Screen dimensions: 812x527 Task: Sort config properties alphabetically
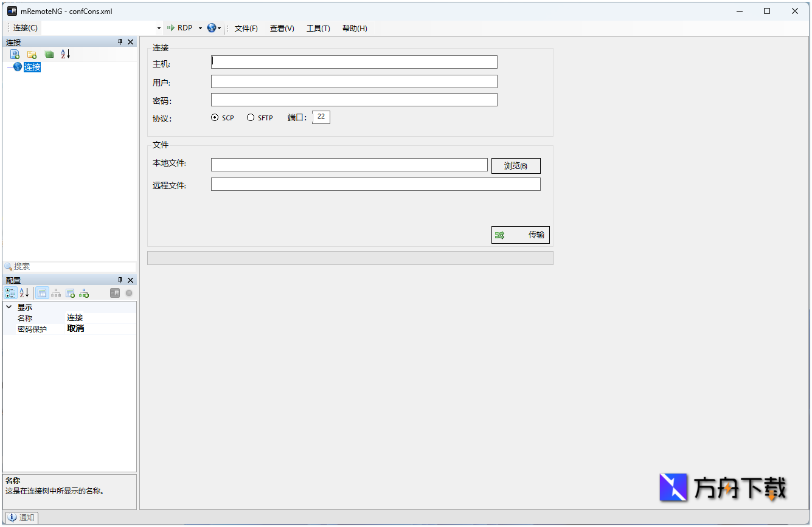pos(24,293)
